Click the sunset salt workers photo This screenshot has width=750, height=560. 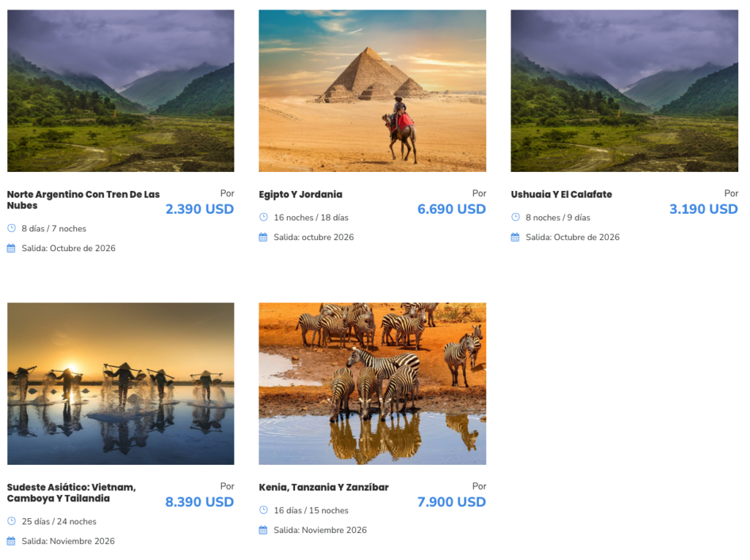pyautogui.click(x=121, y=384)
